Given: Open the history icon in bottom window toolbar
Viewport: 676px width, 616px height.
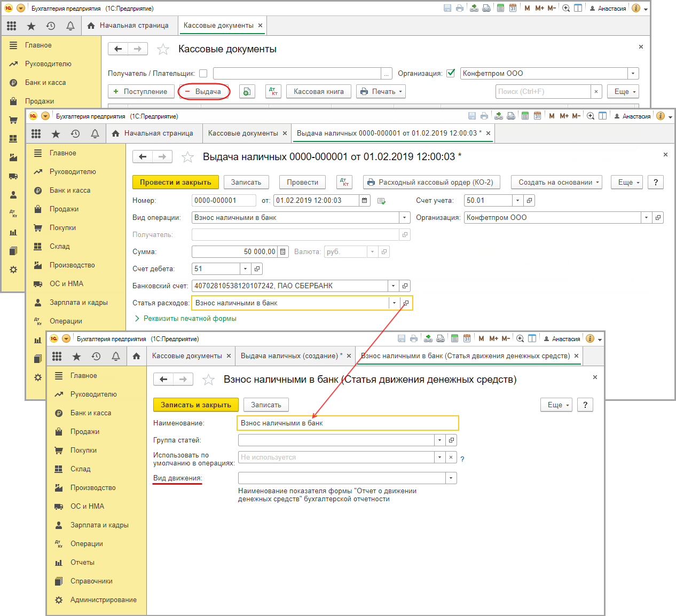Looking at the screenshot, I should pyautogui.click(x=96, y=357).
